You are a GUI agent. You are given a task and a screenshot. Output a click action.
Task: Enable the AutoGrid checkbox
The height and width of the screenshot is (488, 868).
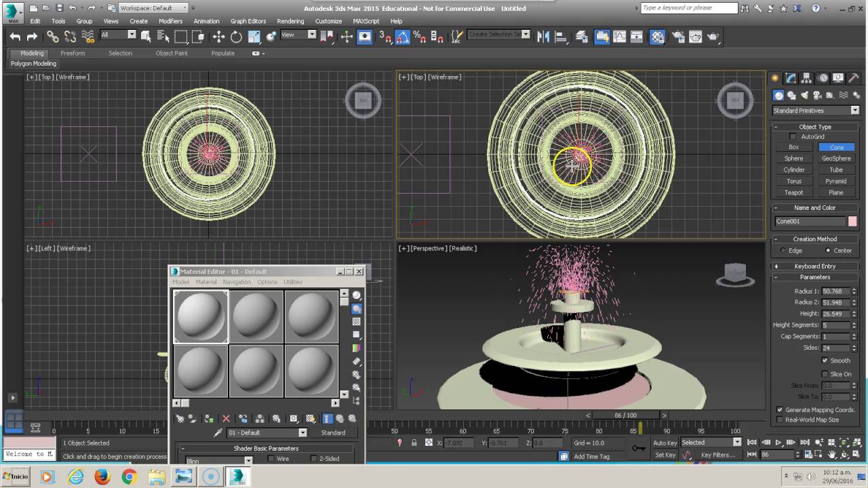[793, 137]
